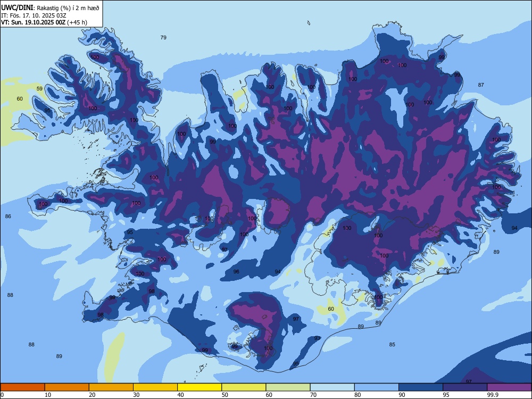Image resolution: width=532 pixels, height=399 pixels.
Task: Click the humidity value '93' on the map
Action: pos(317,338)
